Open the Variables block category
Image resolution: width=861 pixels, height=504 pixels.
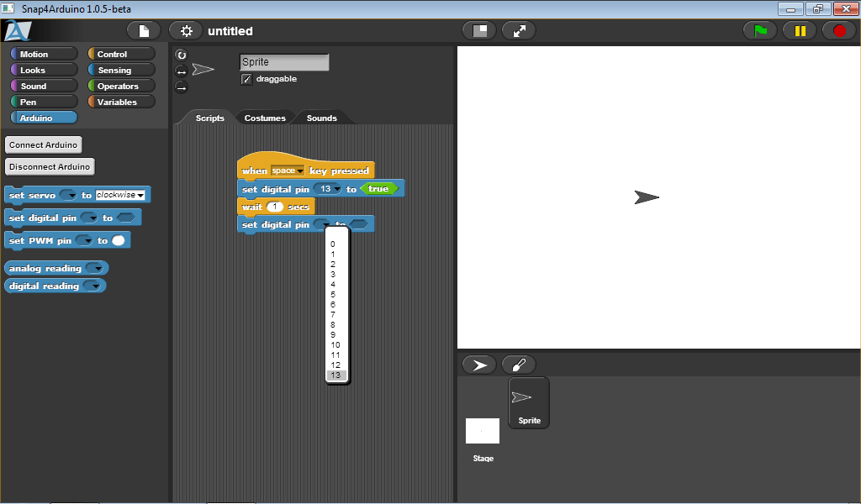point(121,102)
